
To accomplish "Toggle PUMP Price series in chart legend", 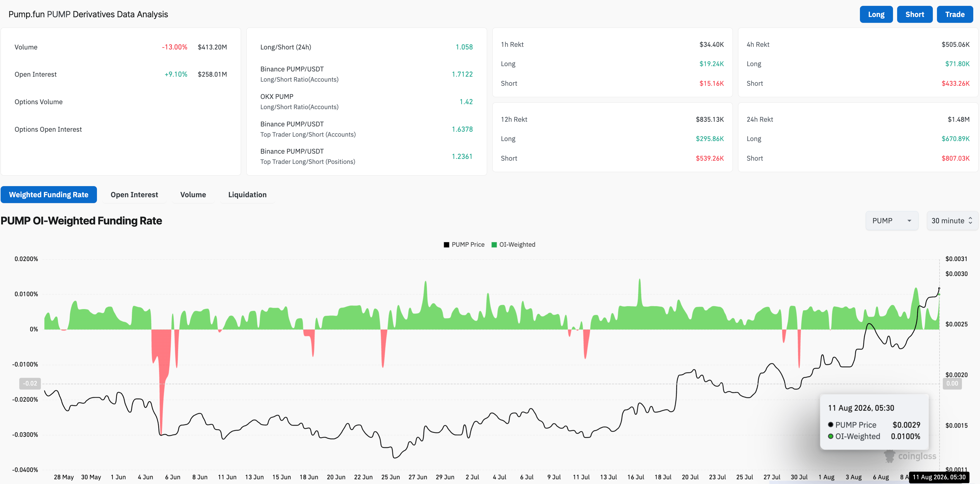I will pos(464,244).
